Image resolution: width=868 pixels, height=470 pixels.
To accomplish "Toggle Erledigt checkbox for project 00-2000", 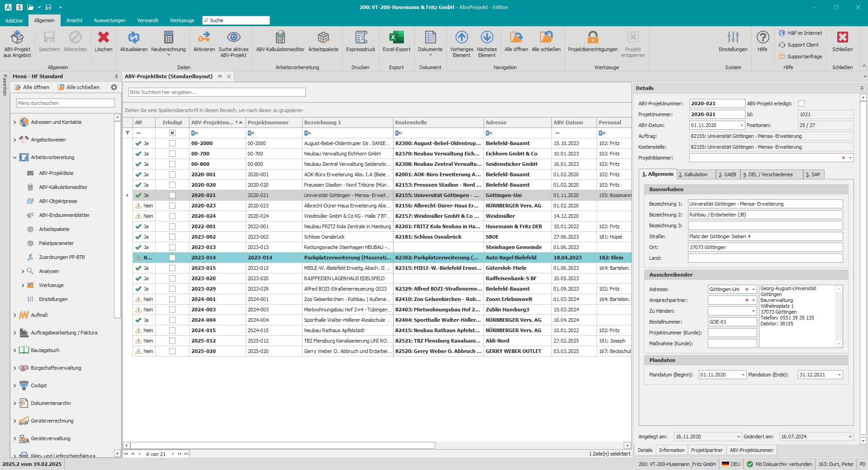I will click(x=172, y=143).
